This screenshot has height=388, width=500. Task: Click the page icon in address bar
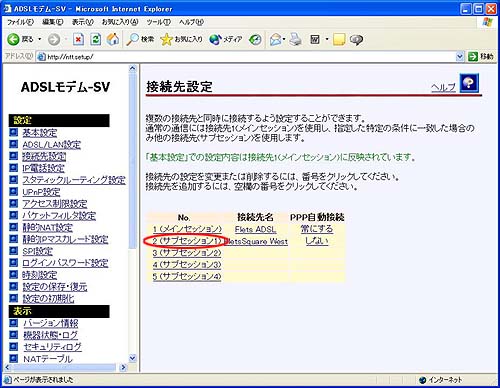[x=41, y=57]
